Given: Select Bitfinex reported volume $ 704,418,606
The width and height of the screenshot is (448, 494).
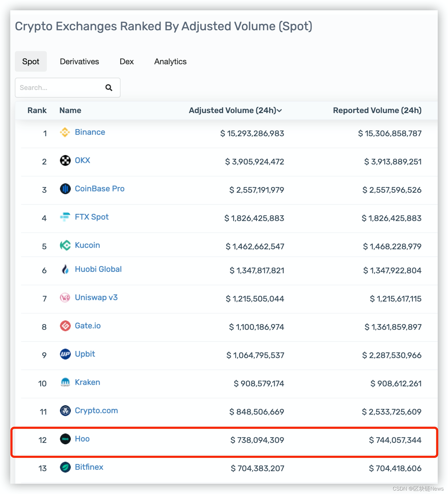Looking at the screenshot, I should click(395, 468).
